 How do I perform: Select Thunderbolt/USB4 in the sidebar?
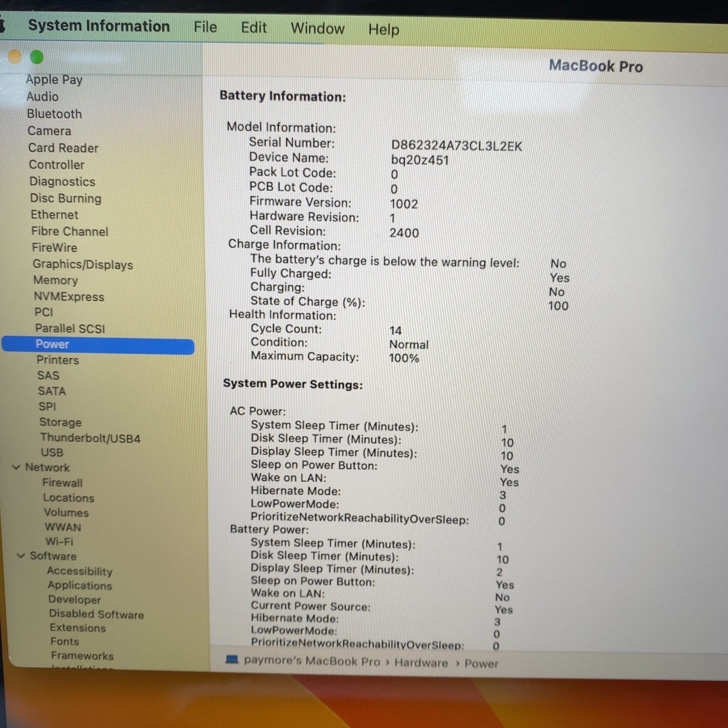coord(90,438)
